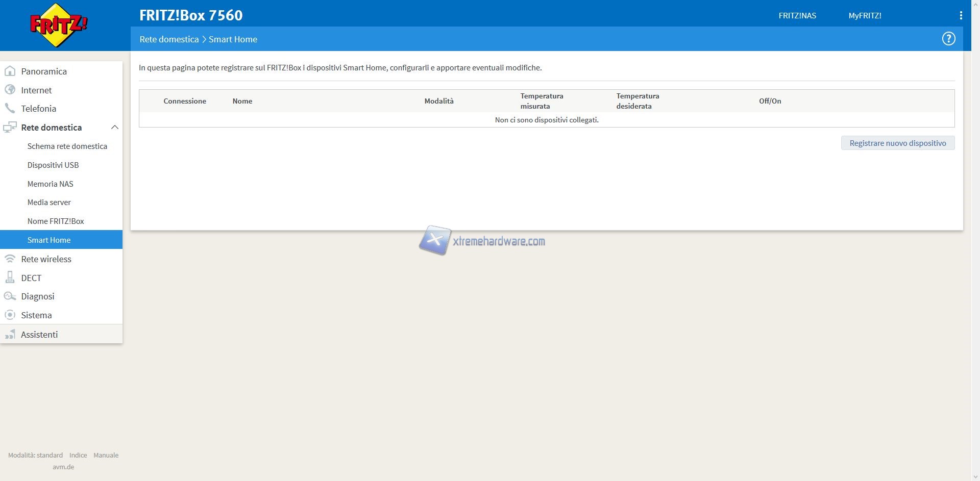Open Schema rete domestica submenu item
Viewport: 980px width, 481px height.
(67, 146)
